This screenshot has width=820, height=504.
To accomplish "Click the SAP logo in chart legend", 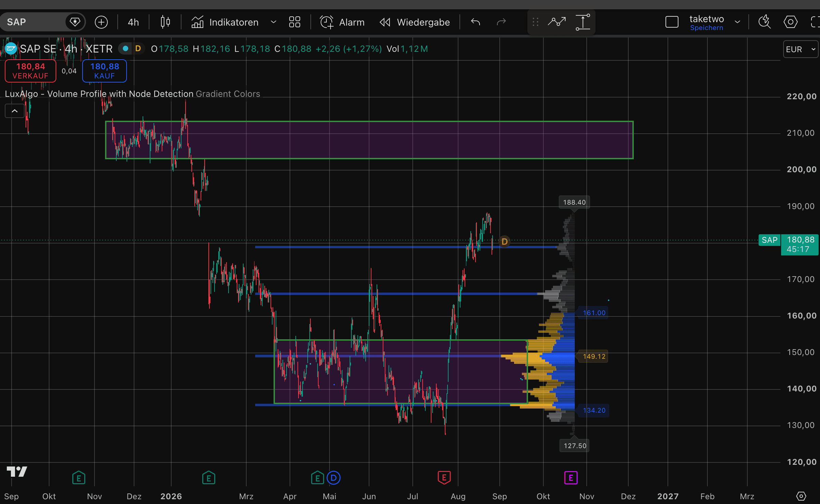I will (x=11, y=49).
